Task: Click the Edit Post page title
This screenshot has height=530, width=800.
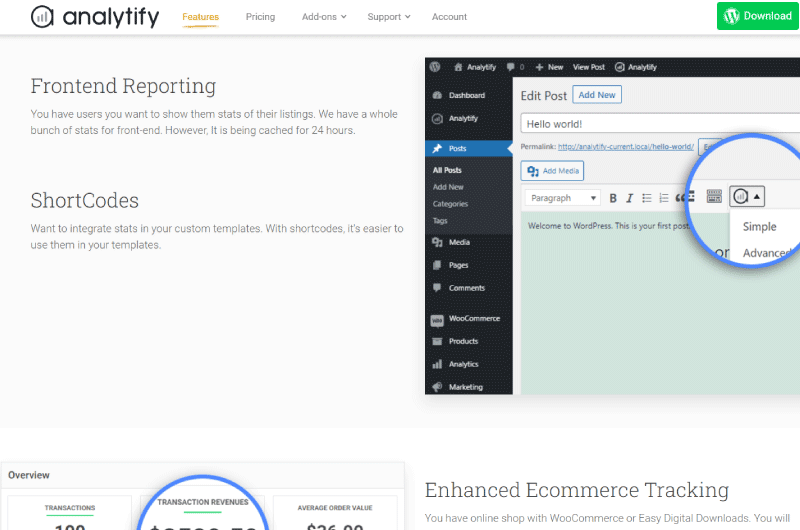Action: tap(543, 96)
